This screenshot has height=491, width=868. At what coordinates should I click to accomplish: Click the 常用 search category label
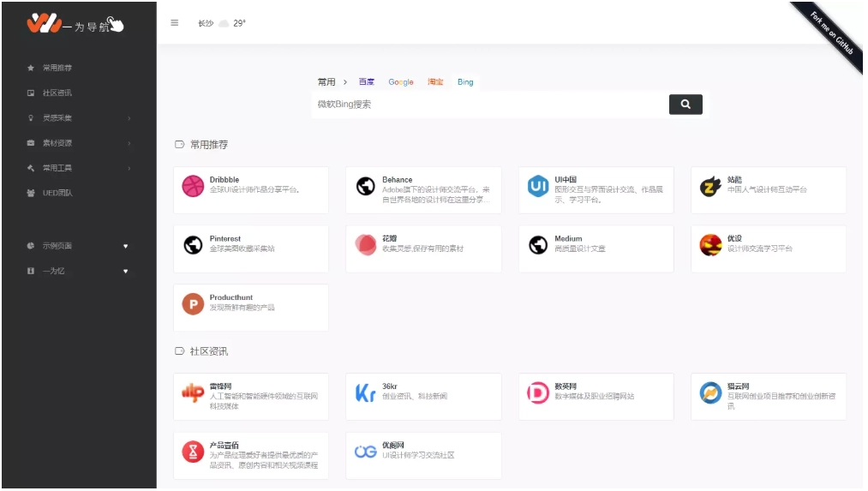[x=326, y=82]
